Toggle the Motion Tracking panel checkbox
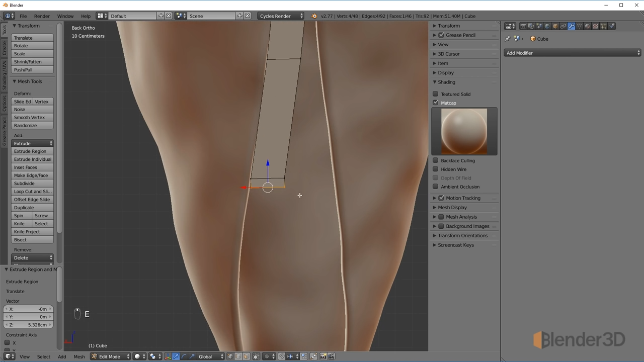Image resolution: width=644 pixels, height=362 pixels. [x=441, y=198]
